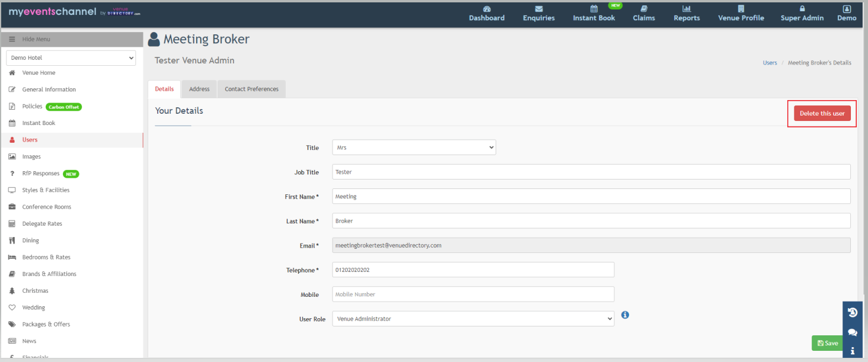Click the Carbon Offset badge
The image size is (868, 362).
click(63, 107)
